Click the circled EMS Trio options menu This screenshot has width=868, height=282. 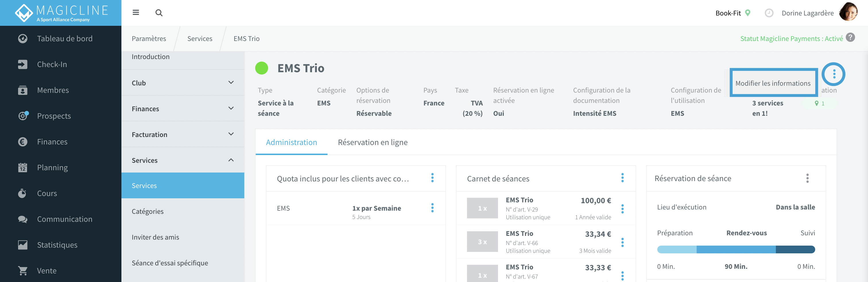point(834,74)
